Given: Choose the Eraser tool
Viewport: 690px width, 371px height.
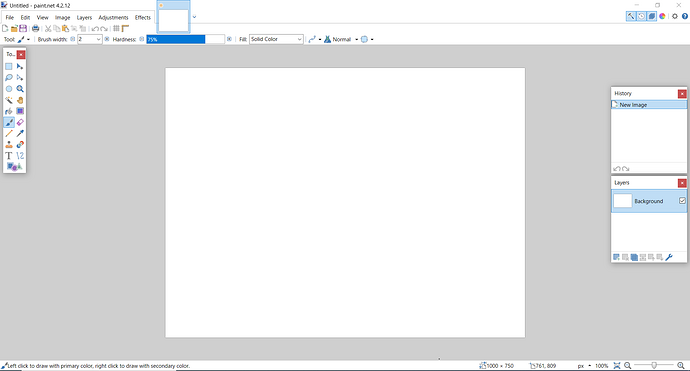Looking at the screenshot, I should pyautogui.click(x=20, y=122).
